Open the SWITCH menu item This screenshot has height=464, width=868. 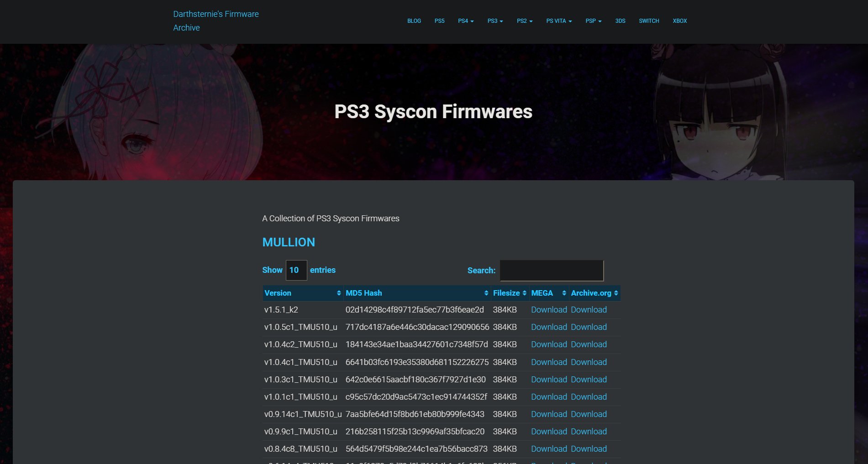(x=649, y=21)
